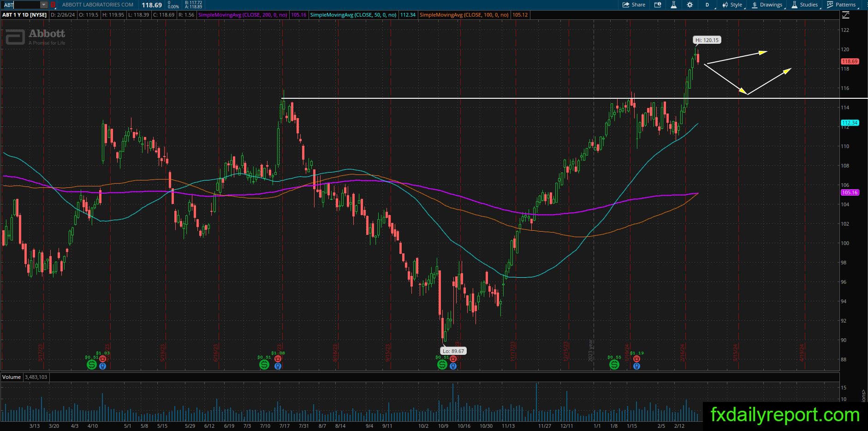
Task: Click the 2/12 date on the time axis
Action: [679, 426]
